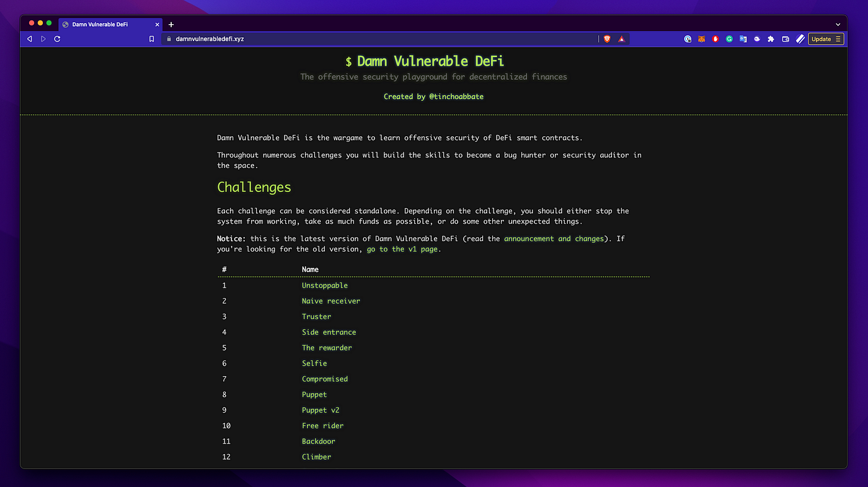Open the Free rider challenge

point(322,426)
